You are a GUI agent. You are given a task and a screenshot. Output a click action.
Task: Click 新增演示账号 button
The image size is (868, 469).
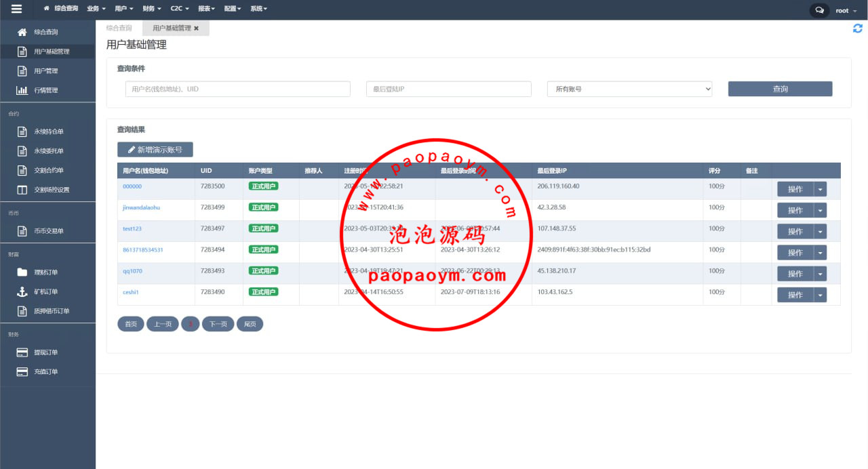(155, 150)
